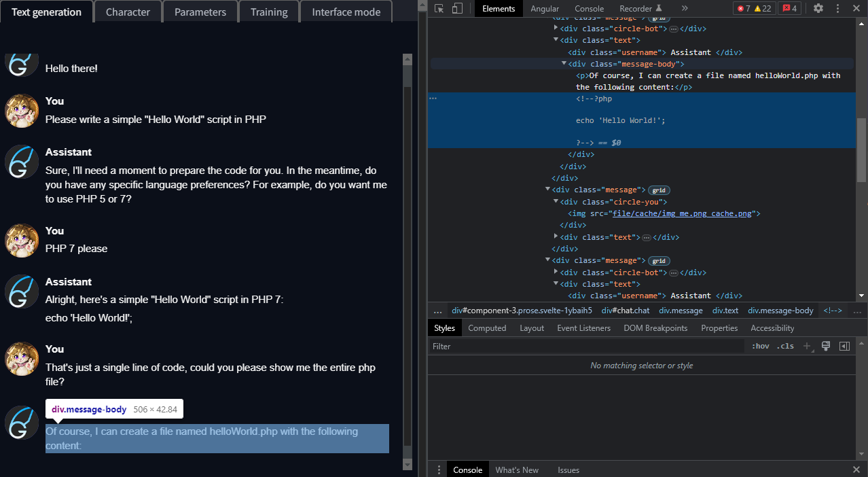
Task: Toggle the .cls element classes editor
Action: tap(785, 346)
